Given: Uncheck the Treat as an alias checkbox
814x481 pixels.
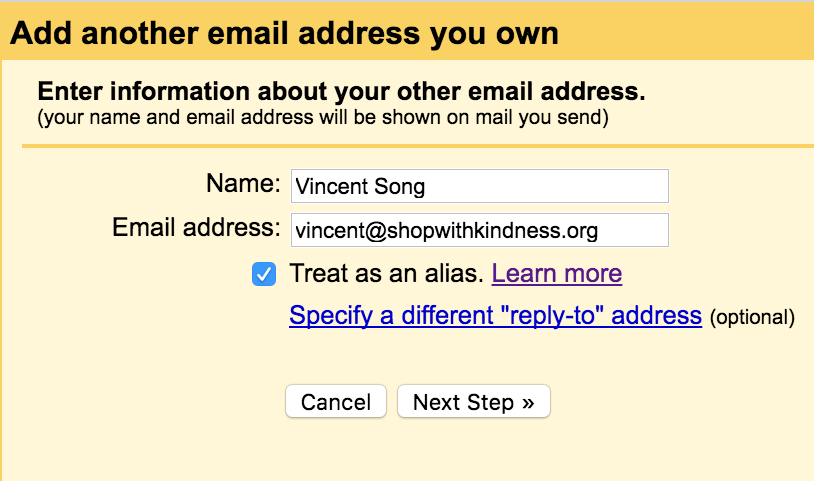Looking at the screenshot, I should pos(264,274).
